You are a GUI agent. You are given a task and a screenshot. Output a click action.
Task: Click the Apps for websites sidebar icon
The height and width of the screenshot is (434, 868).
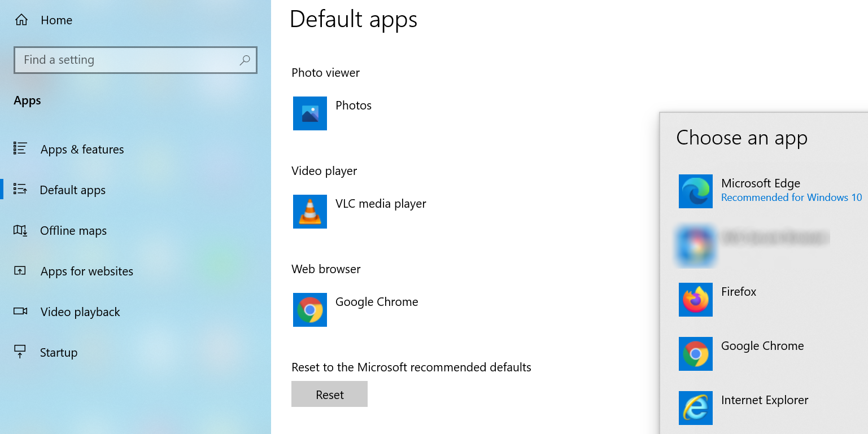click(19, 271)
